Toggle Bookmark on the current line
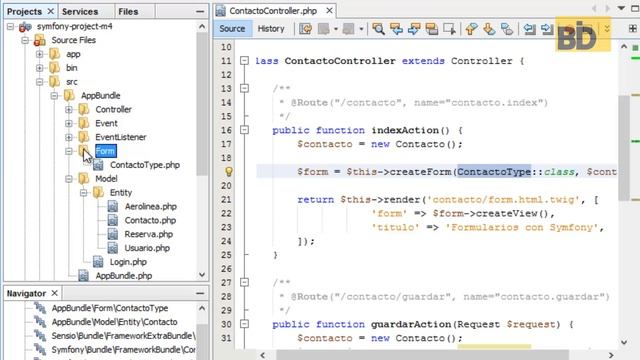 pyautogui.click(x=507, y=29)
